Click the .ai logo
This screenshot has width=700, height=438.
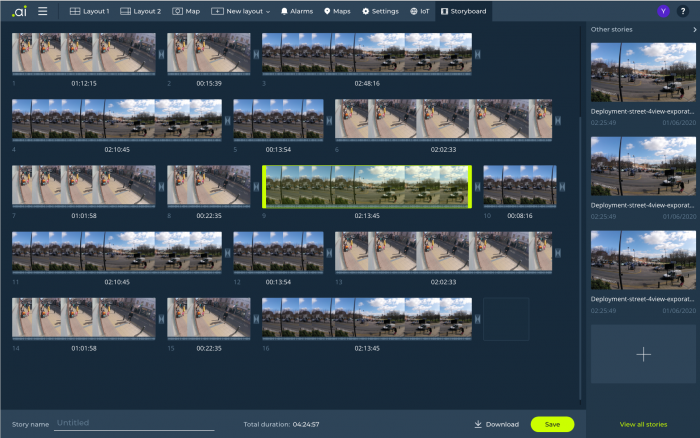coord(19,11)
